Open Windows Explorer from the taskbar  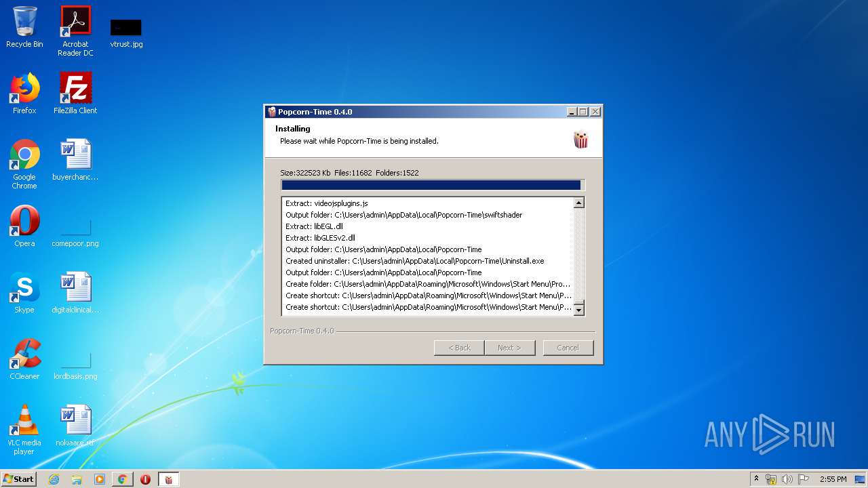coord(77,479)
